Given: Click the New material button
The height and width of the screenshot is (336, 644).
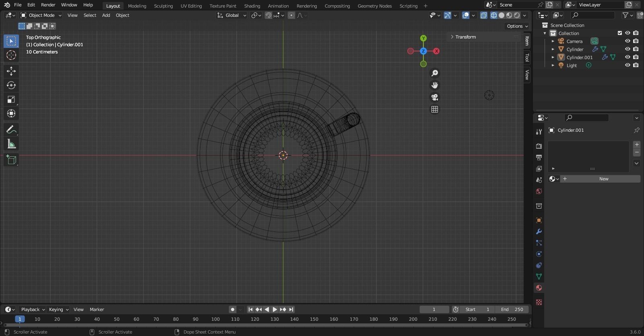Looking at the screenshot, I should coord(600,179).
